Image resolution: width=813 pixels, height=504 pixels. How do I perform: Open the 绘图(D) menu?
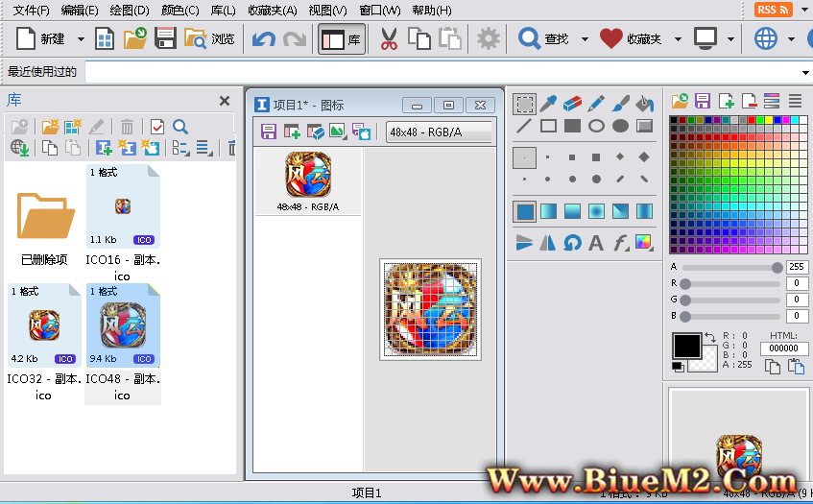tap(130, 10)
